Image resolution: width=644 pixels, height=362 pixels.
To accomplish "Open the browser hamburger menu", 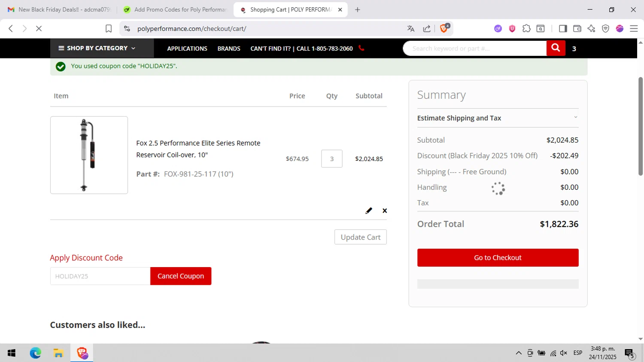I will coord(634,28).
